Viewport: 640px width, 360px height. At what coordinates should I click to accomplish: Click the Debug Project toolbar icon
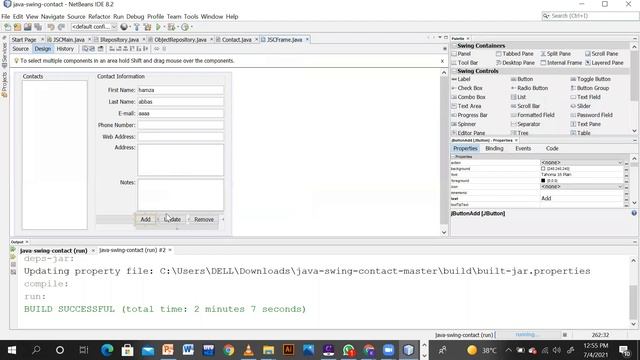point(171,27)
